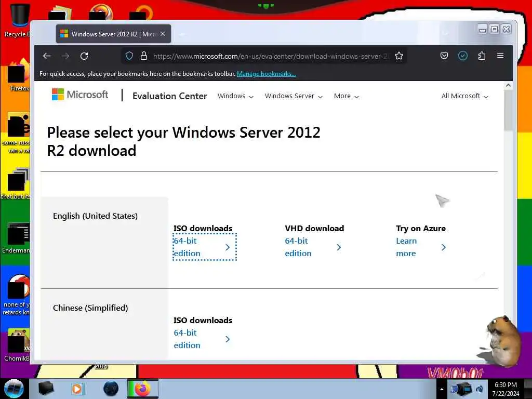Click the Chinese (Simplified) label
This screenshot has width=532, height=399.
tap(90, 308)
